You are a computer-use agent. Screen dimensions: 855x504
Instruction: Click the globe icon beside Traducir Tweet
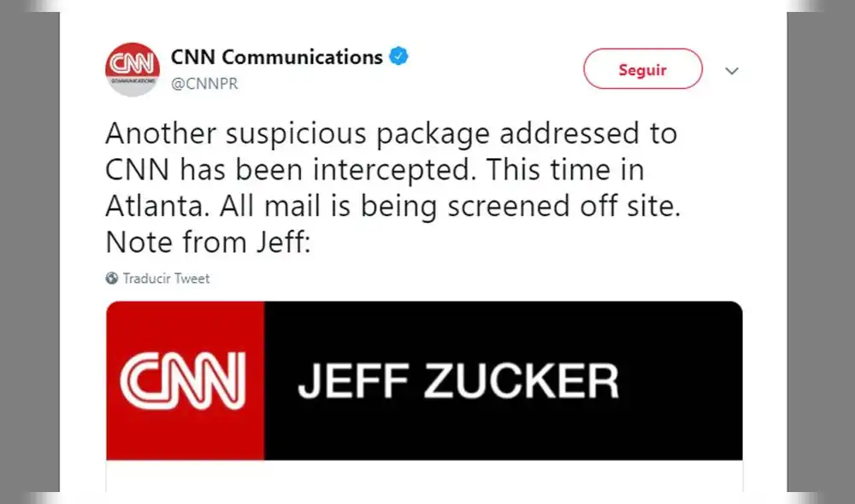pyautogui.click(x=111, y=278)
